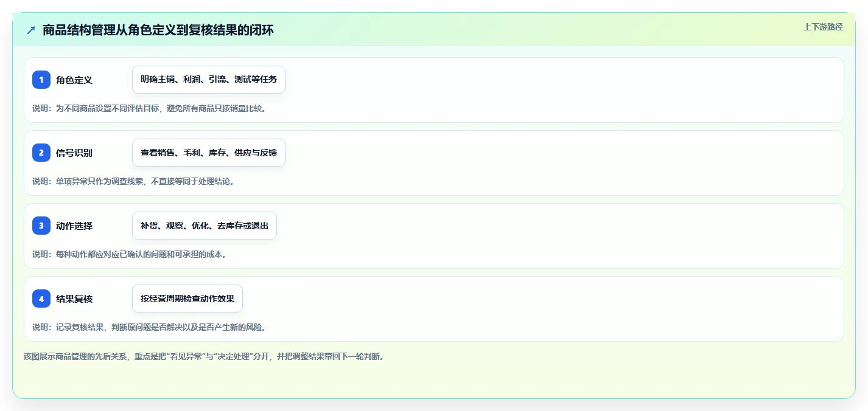Click the step 2 number badge

[41, 153]
